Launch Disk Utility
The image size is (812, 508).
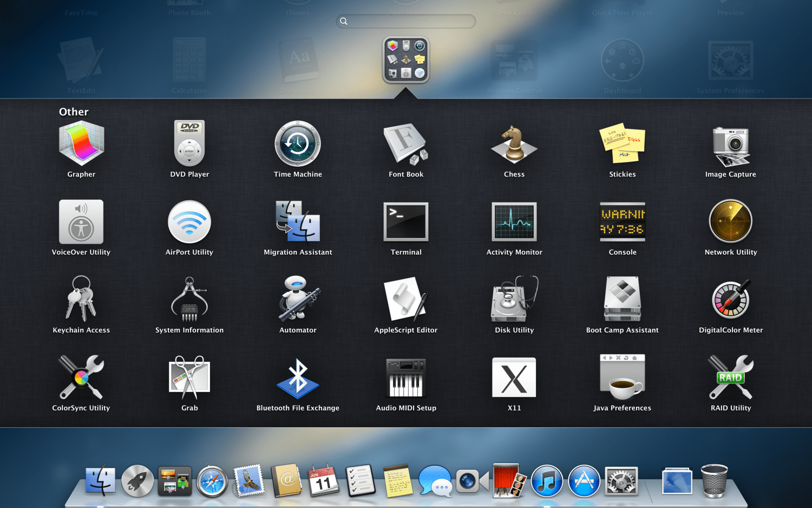tap(514, 299)
